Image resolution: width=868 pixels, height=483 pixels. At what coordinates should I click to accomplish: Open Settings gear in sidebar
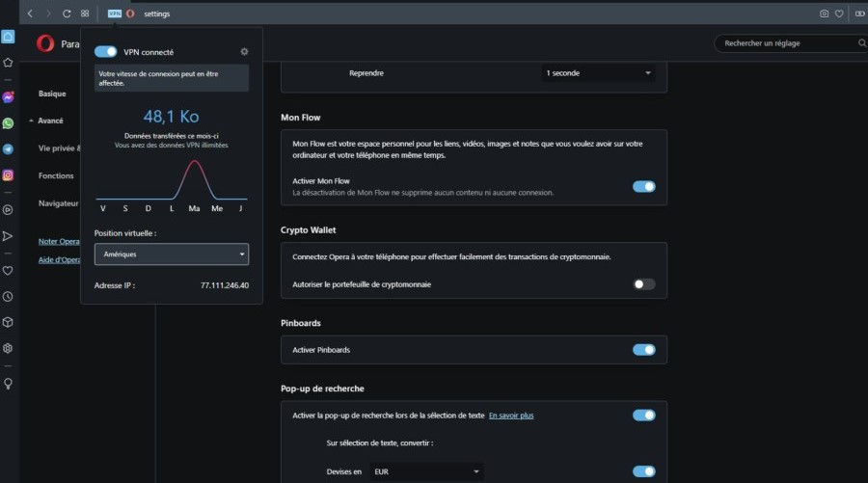pyautogui.click(x=8, y=349)
